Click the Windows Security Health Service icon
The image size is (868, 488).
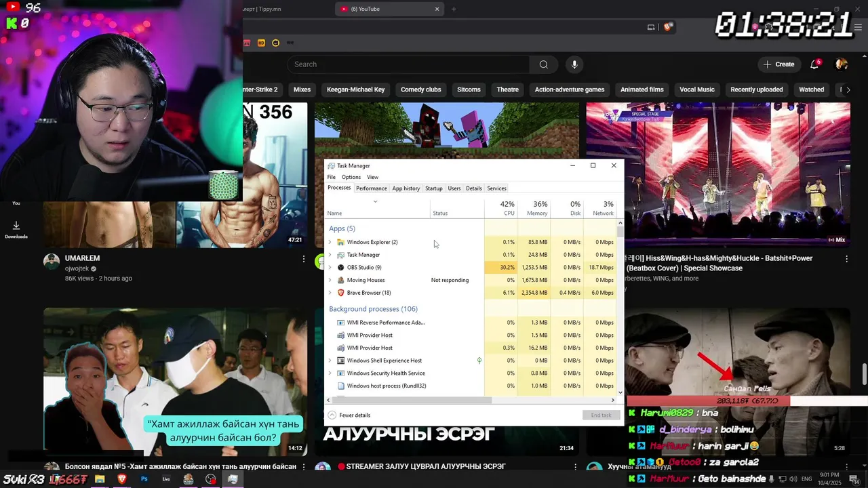point(340,373)
